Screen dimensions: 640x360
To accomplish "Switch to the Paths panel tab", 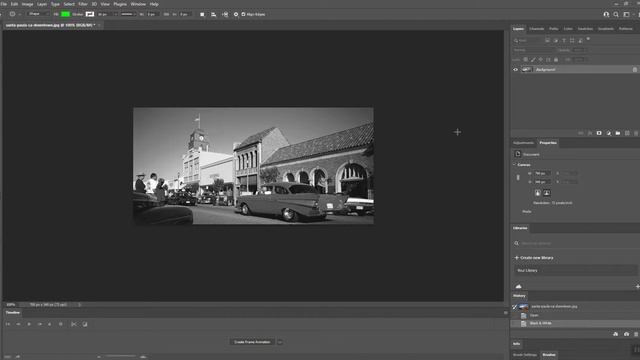I will tap(553, 29).
